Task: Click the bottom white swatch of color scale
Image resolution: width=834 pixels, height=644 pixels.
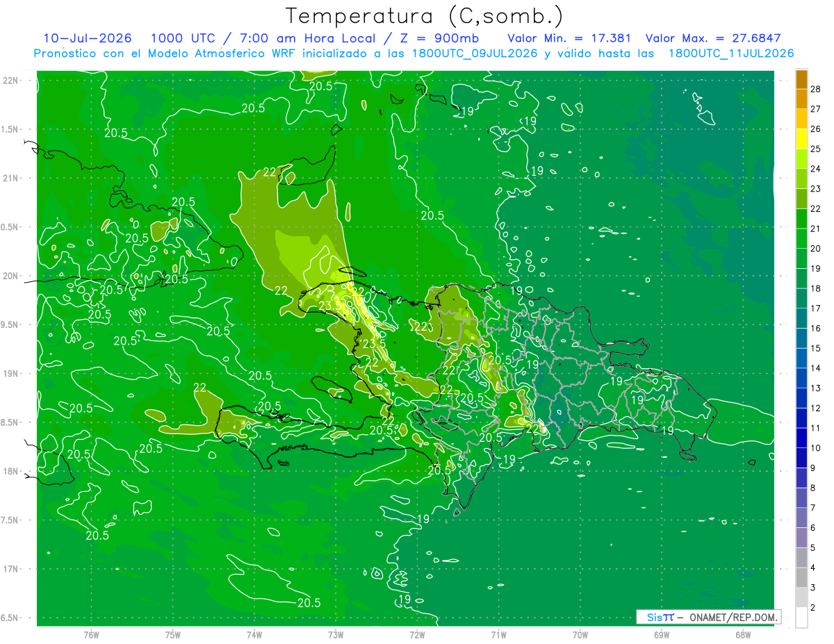Action: pyautogui.click(x=801, y=618)
